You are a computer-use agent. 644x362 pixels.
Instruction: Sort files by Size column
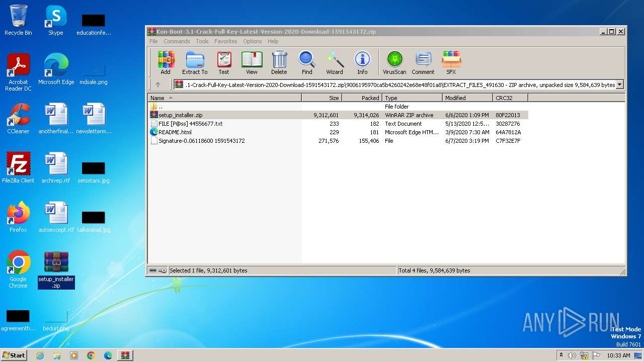(x=322, y=98)
